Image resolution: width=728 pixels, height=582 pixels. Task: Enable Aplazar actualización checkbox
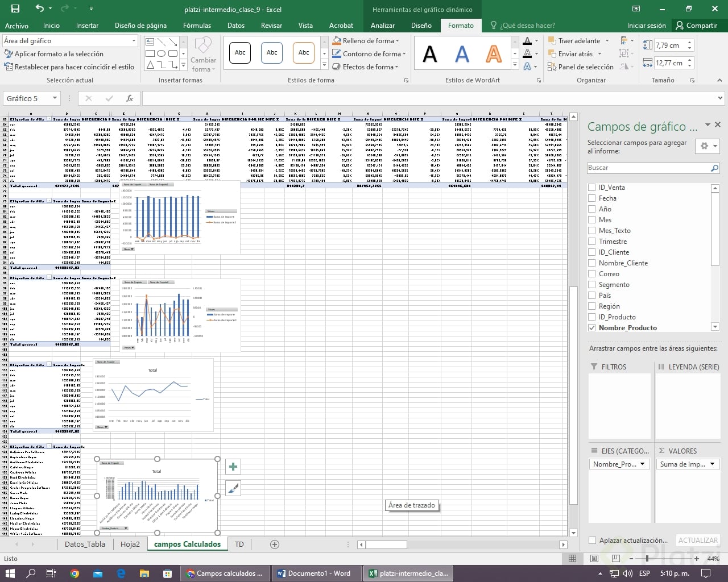[x=592, y=541]
